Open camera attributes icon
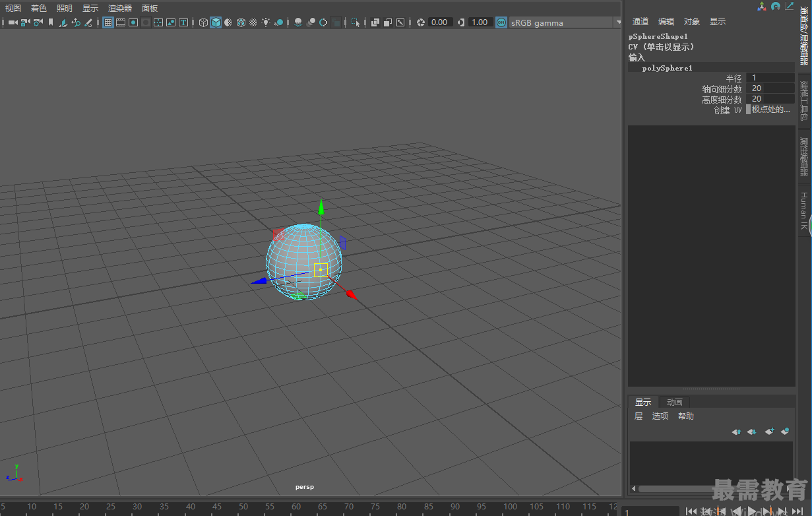This screenshot has height=516, width=812. tap(38, 22)
